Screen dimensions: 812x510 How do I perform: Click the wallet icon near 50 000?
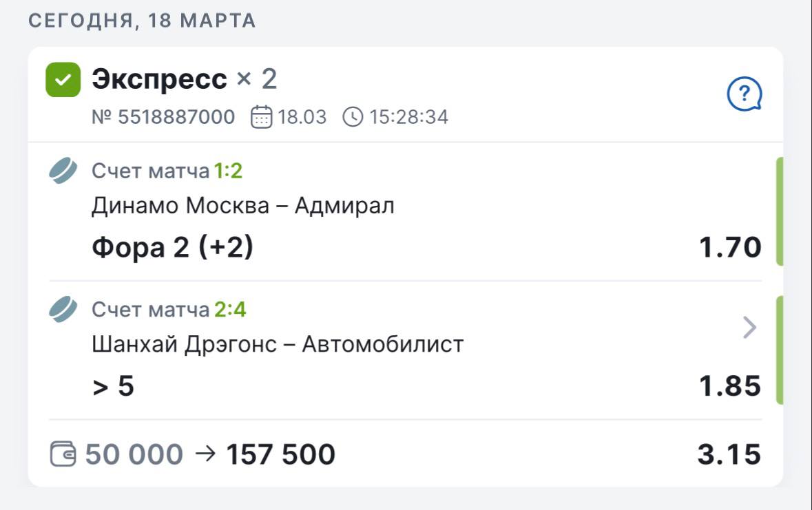(64, 454)
